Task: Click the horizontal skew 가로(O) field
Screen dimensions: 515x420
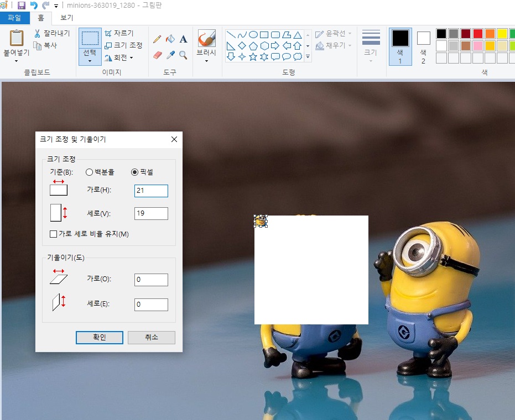Action: [x=151, y=280]
